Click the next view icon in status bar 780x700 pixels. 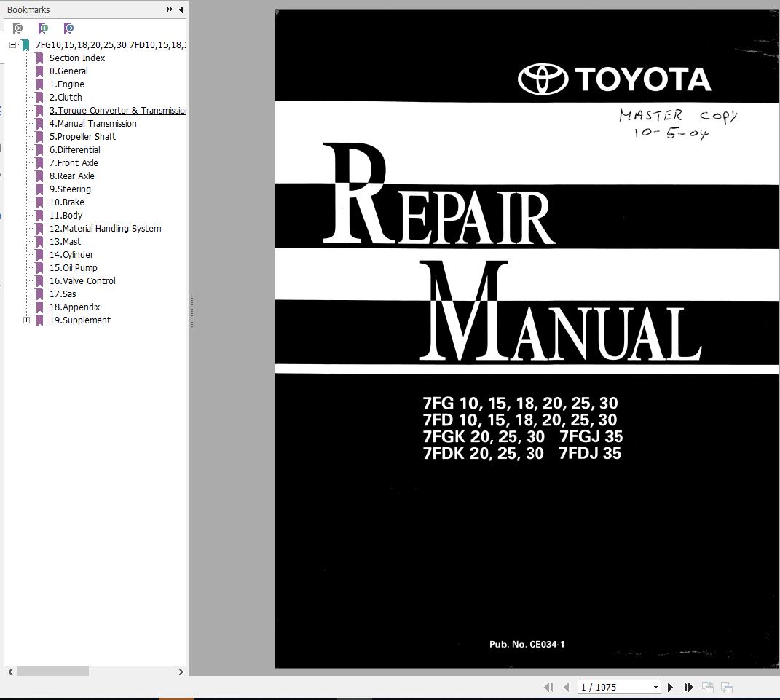pos(726,687)
